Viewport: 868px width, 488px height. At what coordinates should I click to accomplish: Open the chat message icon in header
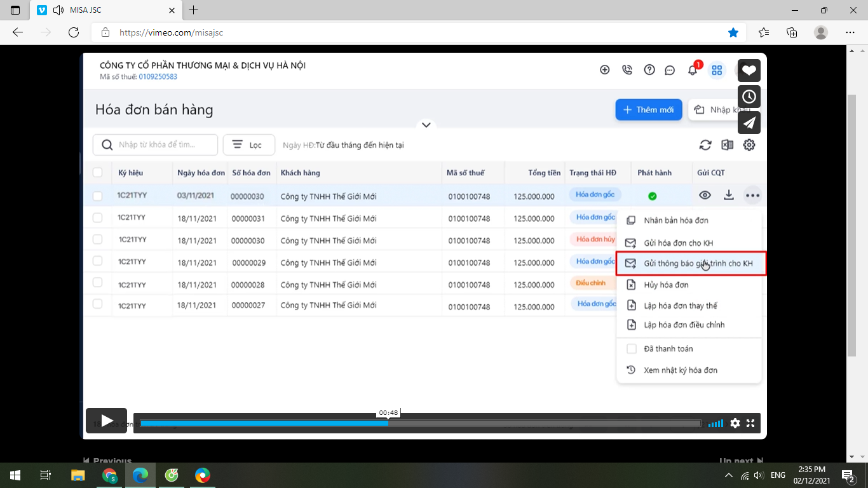pos(670,71)
